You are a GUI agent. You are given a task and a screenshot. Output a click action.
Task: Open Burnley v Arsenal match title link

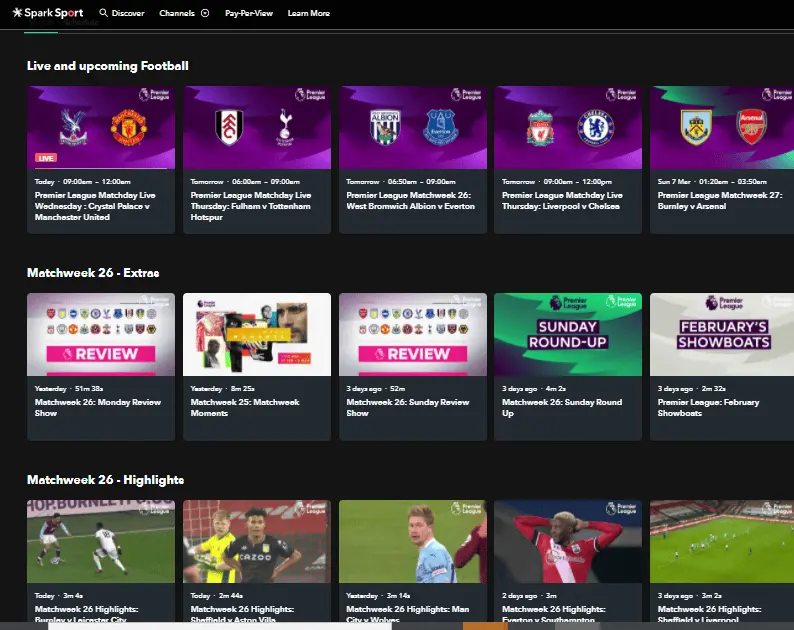click(x=713, y=200)
